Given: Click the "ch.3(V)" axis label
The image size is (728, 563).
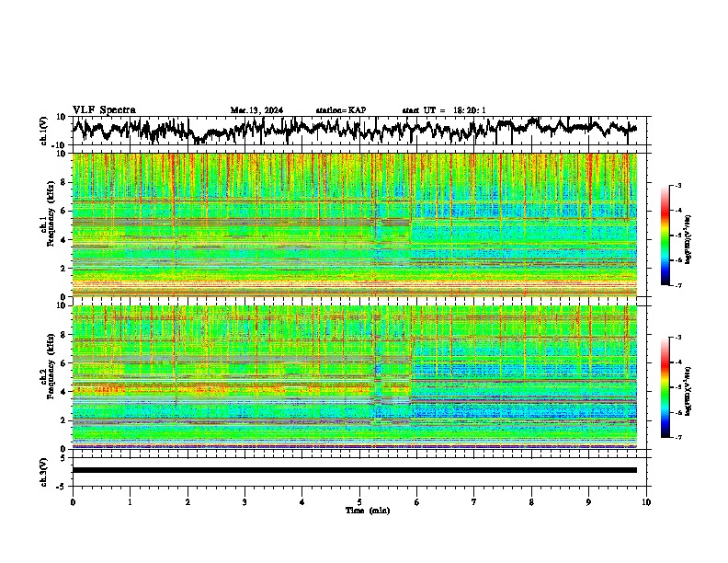Looking at the screenshot, I should [x=43, y=472].
